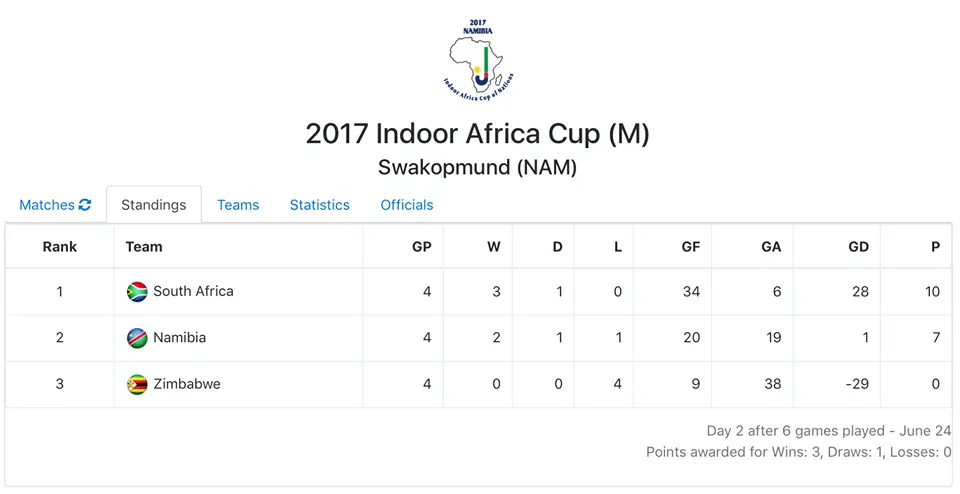The width and height of the screenshot is (960, 494).
Task: Click the Zimbabwe flag icon
Action: click(137, 384)
